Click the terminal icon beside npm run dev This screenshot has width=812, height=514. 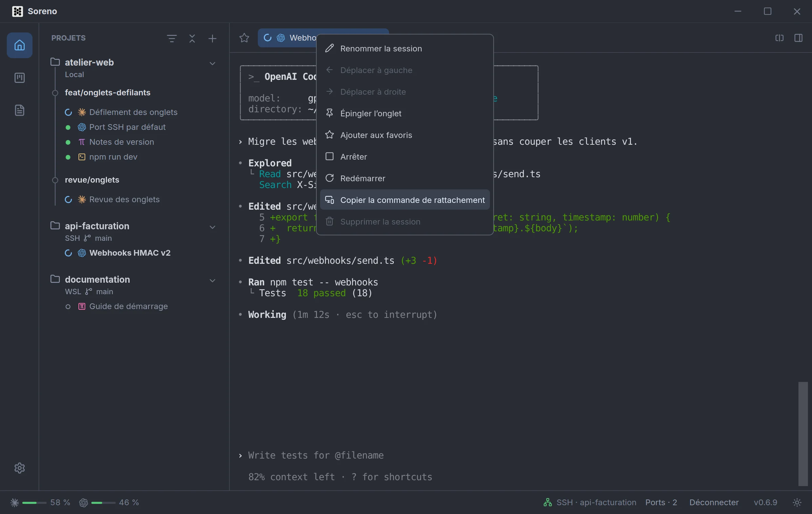(82, 157)
